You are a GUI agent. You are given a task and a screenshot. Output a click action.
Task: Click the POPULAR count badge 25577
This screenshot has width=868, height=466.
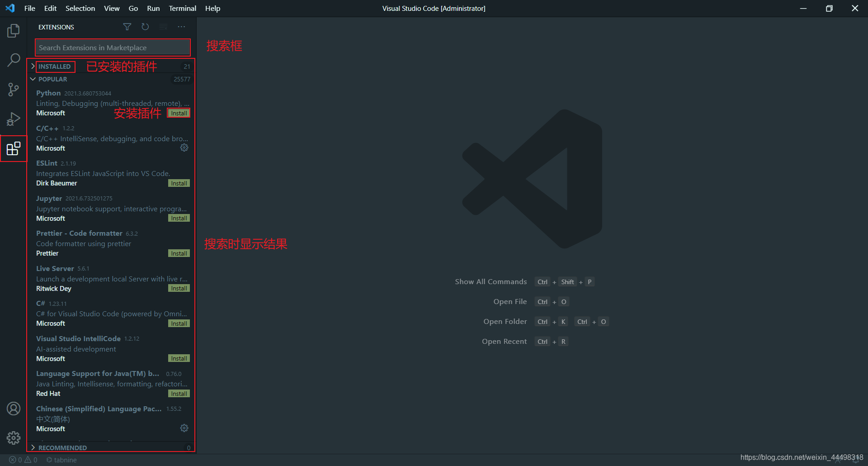coord(182,79)
